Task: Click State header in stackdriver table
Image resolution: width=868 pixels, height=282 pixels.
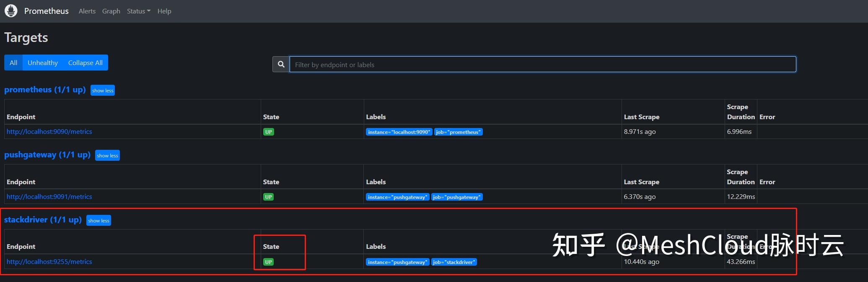Action: click(x=271, y=246)
